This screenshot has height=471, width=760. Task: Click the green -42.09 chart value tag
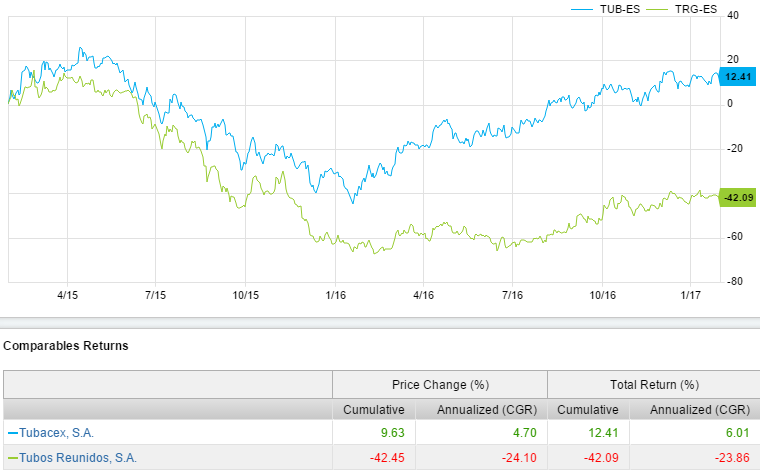point(736,197)
